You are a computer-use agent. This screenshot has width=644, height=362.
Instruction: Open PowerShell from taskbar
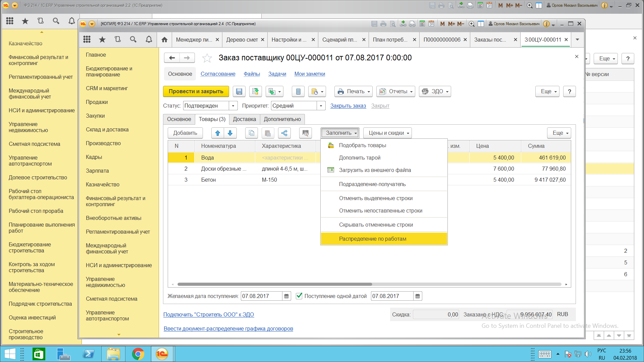point(89,354)
